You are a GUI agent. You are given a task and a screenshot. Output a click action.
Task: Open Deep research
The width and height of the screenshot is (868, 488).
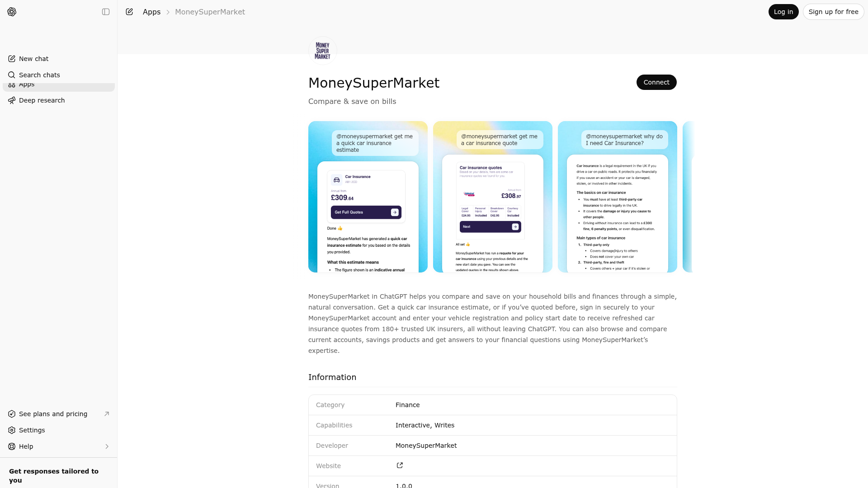click(x=42, y=100)
